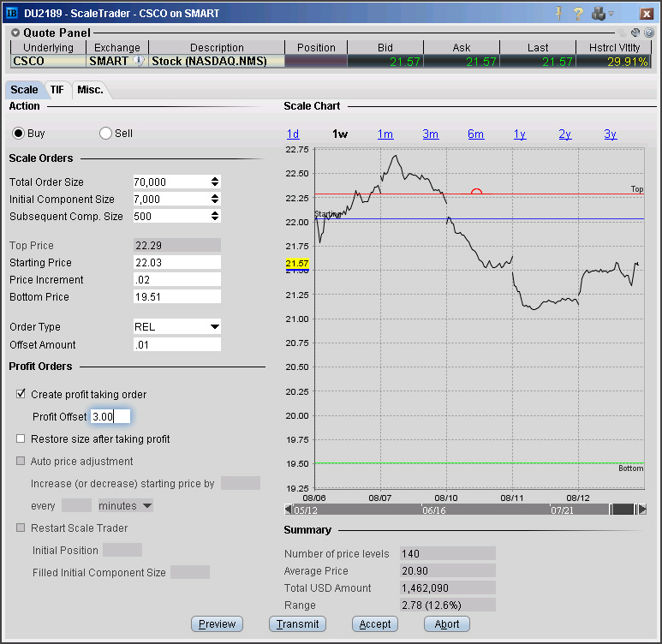Collapse the Quote Panel section

15,33
